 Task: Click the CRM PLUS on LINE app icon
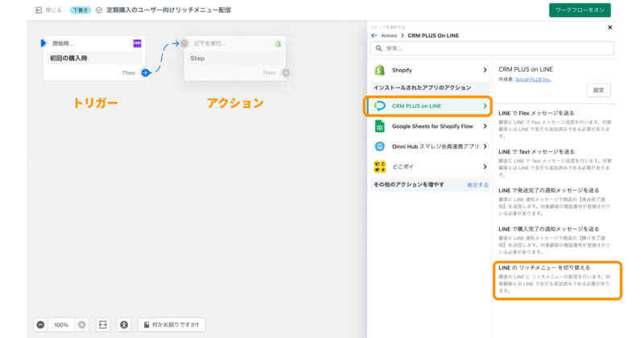379,106
